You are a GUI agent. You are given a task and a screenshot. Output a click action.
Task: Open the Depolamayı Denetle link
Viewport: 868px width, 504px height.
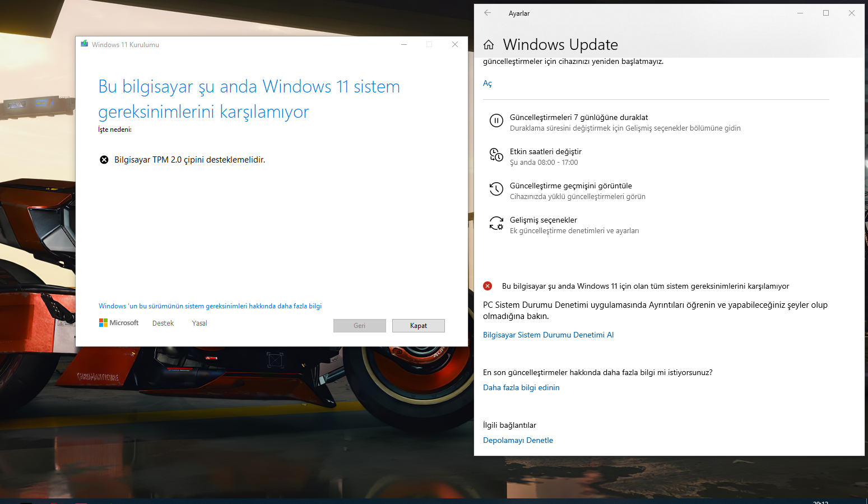tap(518, 440)
